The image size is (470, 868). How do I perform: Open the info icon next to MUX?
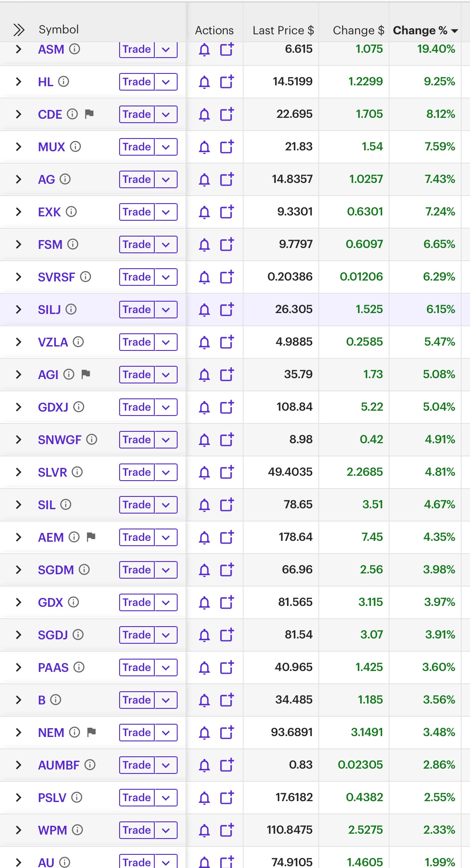point(76,146)
